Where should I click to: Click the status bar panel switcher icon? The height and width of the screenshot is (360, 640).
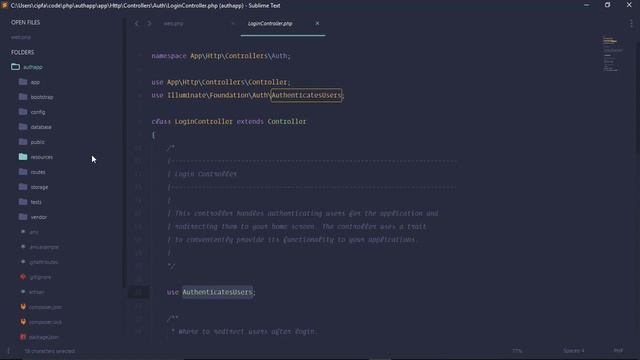(9, 351)
